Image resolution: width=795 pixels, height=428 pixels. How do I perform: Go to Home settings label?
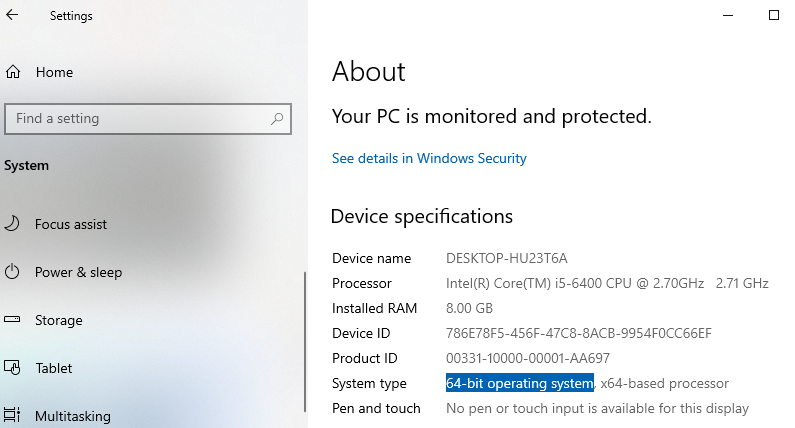pos(54,73)
